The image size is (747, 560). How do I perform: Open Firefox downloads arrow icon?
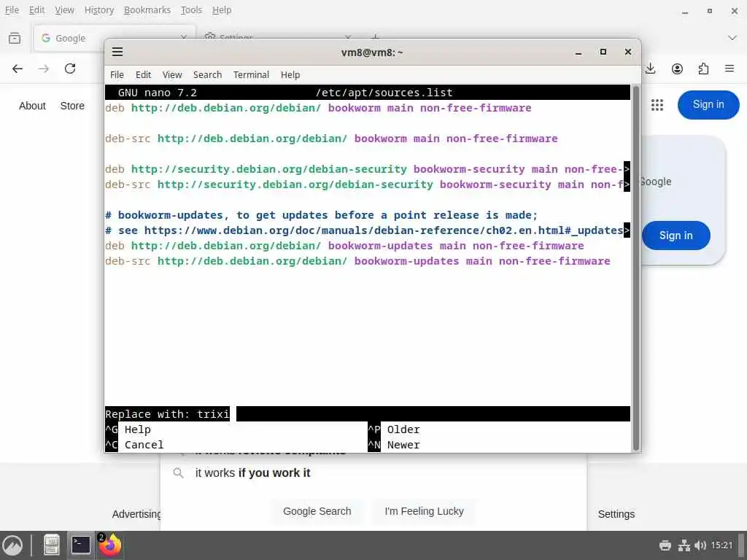[650, 69]
